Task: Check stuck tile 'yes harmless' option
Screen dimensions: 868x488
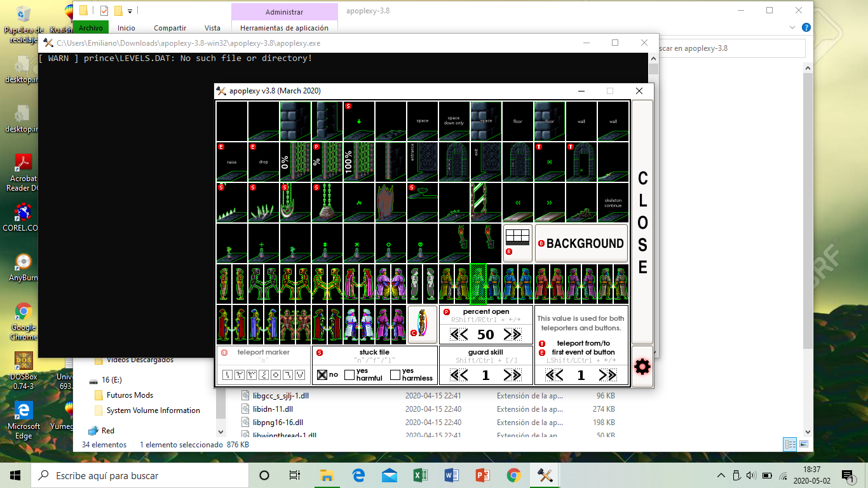Action: 395,375
